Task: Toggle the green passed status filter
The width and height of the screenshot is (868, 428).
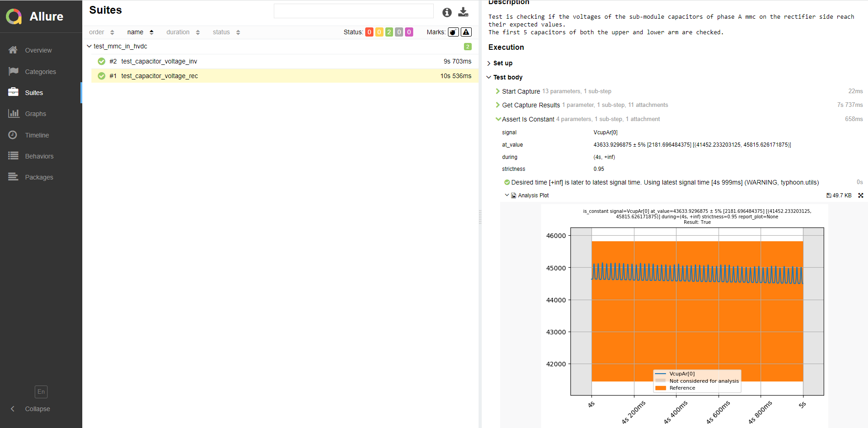Action: pyautogui.click(x=389, y=32)
